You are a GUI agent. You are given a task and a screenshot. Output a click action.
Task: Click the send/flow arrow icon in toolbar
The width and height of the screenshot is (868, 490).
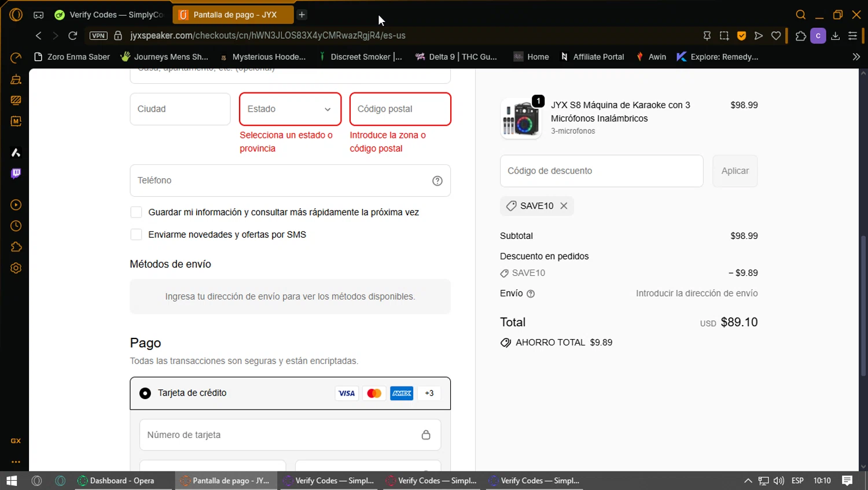coord(759,36)
